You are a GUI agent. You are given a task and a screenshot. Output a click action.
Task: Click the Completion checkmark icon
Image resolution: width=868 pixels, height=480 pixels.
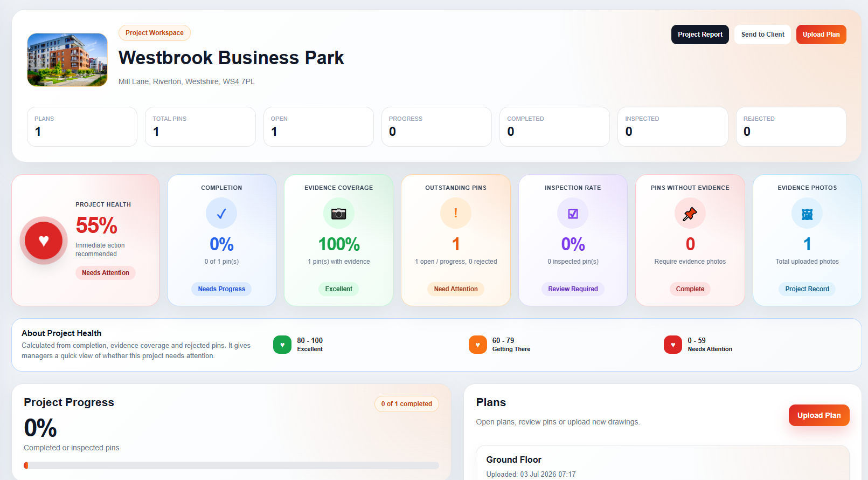[221, 214]
